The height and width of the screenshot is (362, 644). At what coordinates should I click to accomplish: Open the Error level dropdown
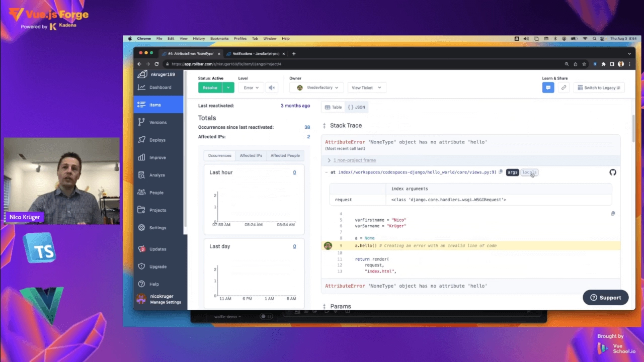coord(251,87)
